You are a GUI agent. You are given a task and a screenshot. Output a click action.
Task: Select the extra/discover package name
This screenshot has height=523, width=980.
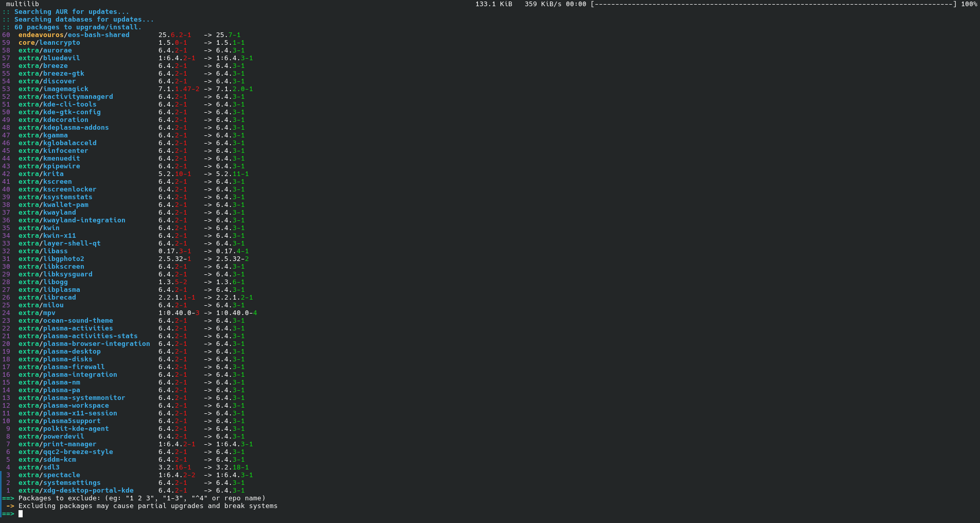pos(47,81)
